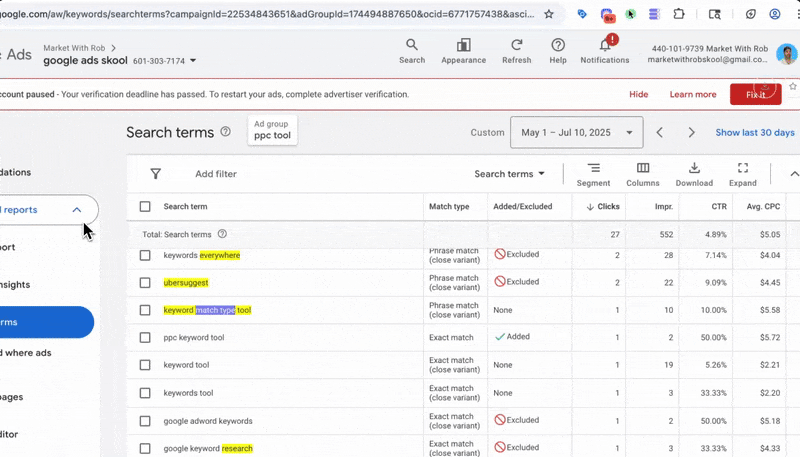Viewport: 800px width, 457px height.
Task: Click Excluded icon for keywords everywhere
Action: pyautogui.click(x=500, y=253)
